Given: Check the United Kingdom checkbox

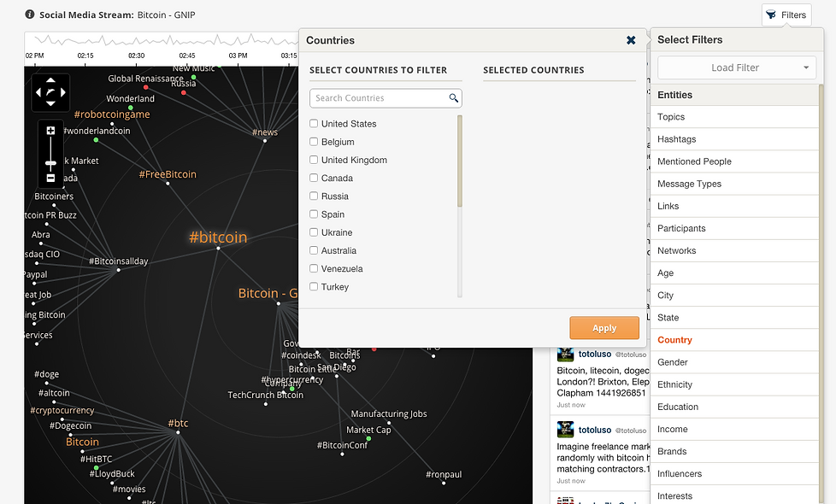Looking at the screenshot, I should click(x=314, y=160).
